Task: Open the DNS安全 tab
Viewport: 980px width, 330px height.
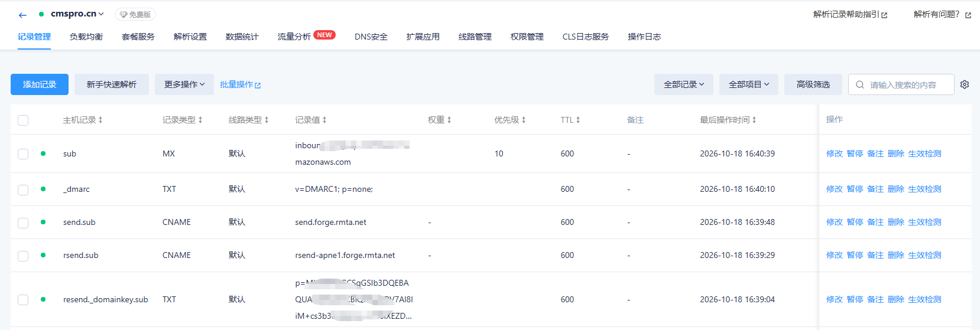Action: coord(371,37)
